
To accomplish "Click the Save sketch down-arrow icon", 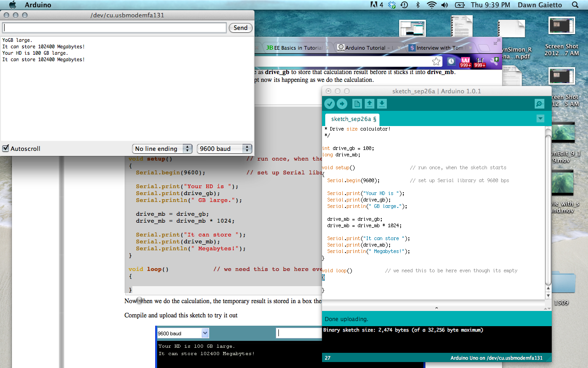I will coord(382,104).
